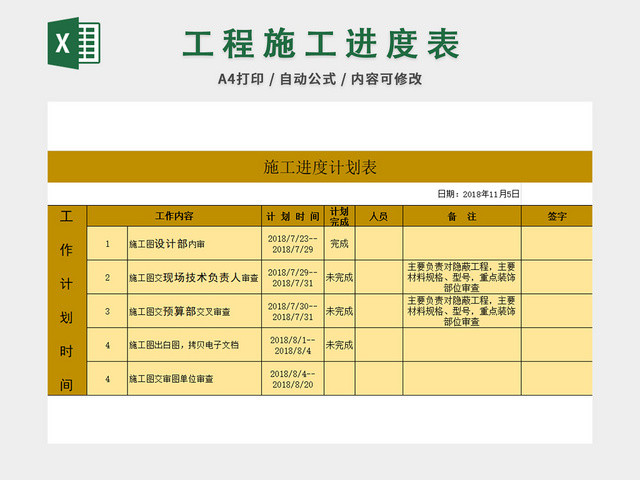Screen dimensions: 640x480
Task: Select row number 1 cell
Action: (107, 244)
